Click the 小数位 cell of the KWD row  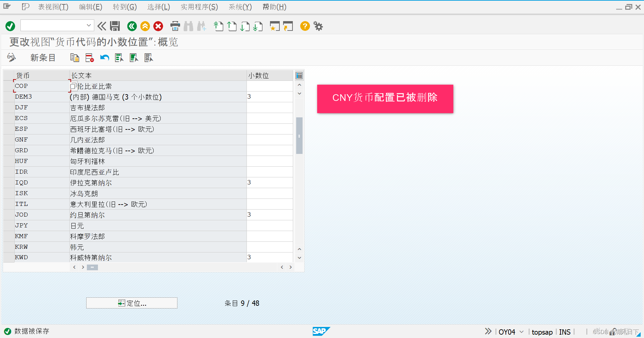pos(270,258)
